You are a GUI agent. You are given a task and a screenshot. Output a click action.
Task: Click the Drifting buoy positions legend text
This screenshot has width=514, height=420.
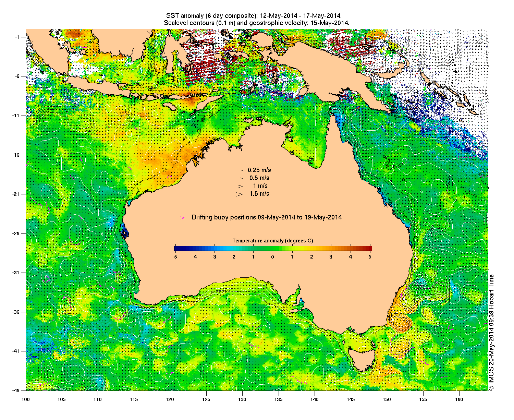[267, 217]
